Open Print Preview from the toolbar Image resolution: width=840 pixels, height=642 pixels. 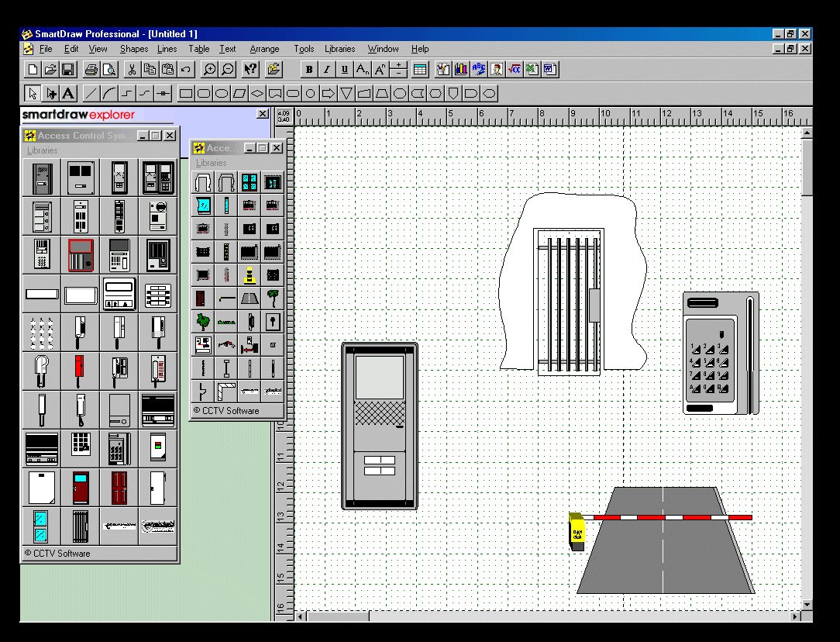109,69
